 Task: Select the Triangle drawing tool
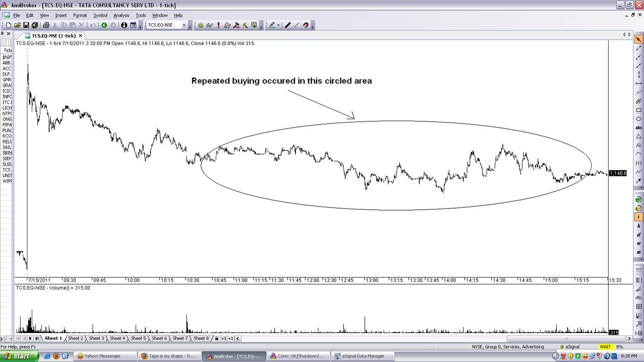(x=638, y=137)
